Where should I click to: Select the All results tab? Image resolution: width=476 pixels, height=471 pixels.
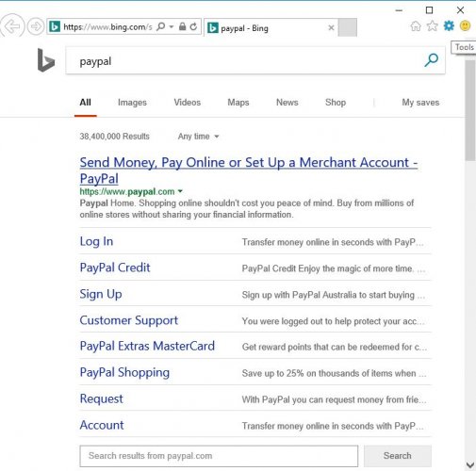[85, 103]
